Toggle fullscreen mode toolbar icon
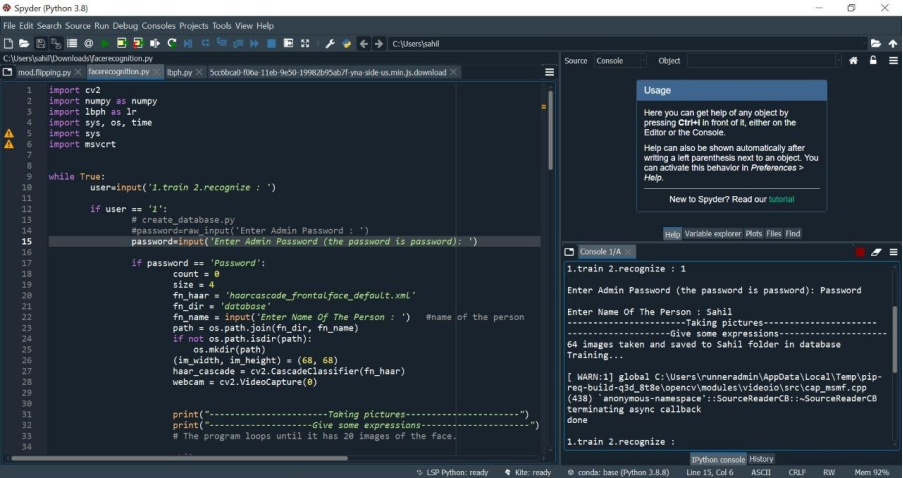The width and height of the screenshot is (903, 478). click(x=305, y=43)
